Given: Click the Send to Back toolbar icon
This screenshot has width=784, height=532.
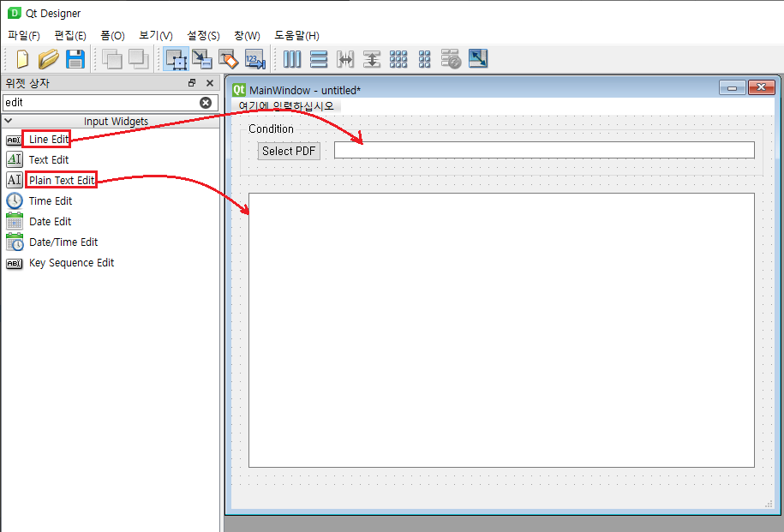Looking at the screenshot, I should coord(112,59).
